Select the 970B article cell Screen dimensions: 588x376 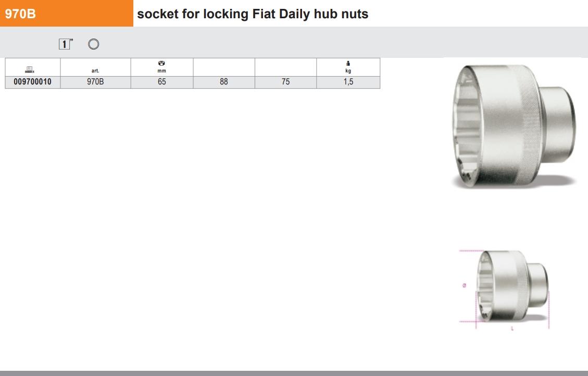(x=95, y=82)
